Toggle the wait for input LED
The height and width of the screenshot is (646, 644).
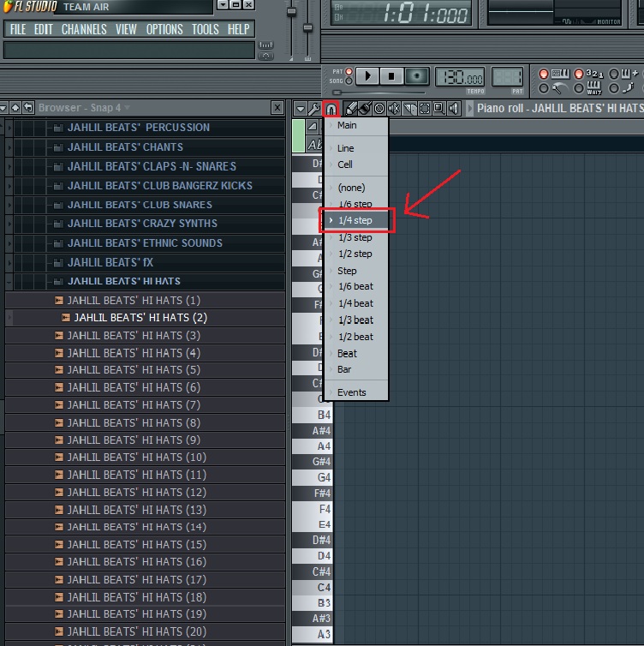point(579,88)
